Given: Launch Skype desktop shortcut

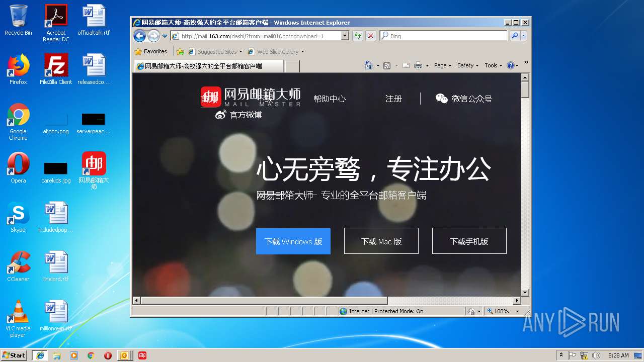Looking at the screenshot, I should coord(18,217).
